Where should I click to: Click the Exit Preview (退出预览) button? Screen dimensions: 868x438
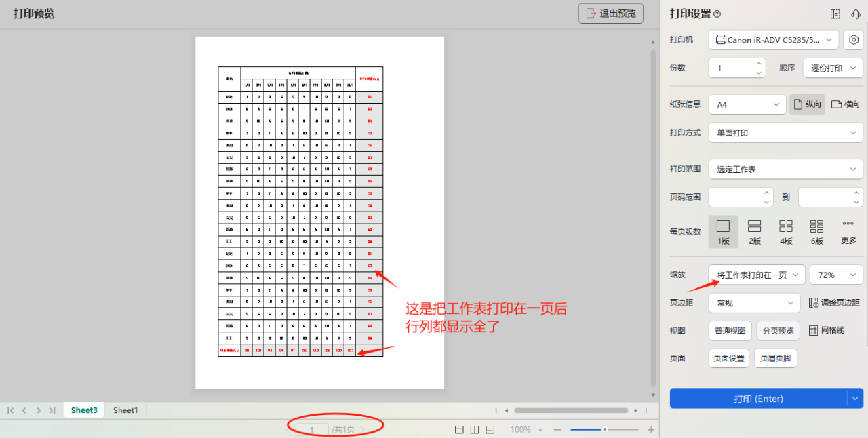(610, 14)
